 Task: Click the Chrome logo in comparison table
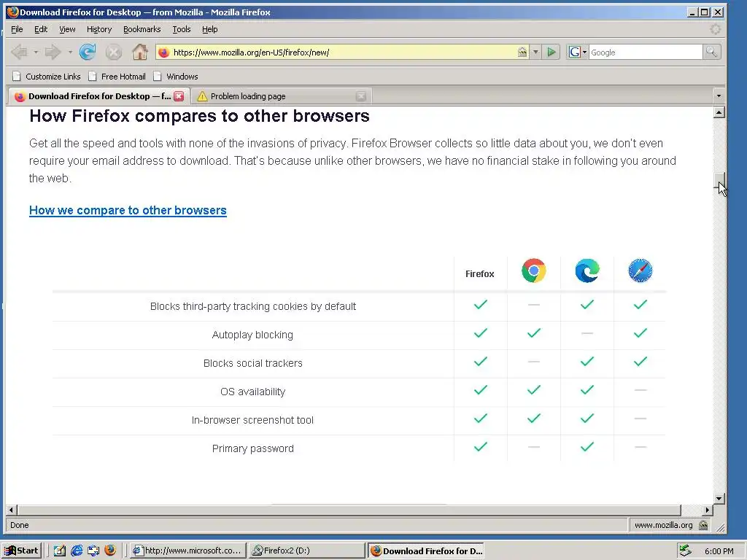pyautogui.click(x=533, y=271)
